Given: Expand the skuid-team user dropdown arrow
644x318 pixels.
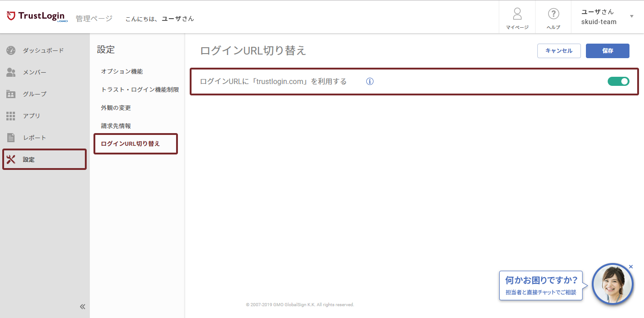Looking at the screenshot, I should [632, 17].
